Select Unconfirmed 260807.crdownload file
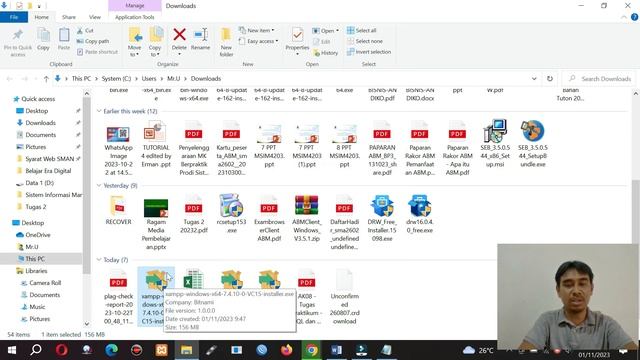This screenshot has height=360, width=640. tap(344, 297)
